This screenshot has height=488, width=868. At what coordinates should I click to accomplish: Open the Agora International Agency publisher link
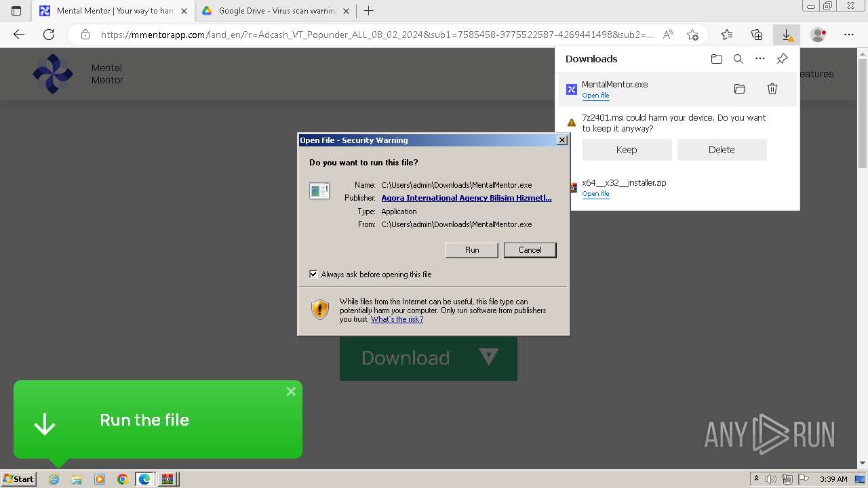(467, 198)
